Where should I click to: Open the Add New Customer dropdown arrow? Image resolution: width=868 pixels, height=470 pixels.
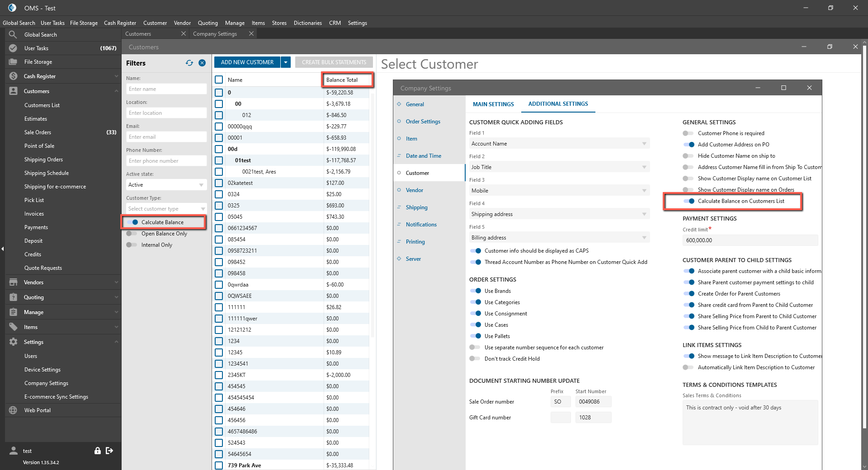pyautogui.click(x=285, y=62)
